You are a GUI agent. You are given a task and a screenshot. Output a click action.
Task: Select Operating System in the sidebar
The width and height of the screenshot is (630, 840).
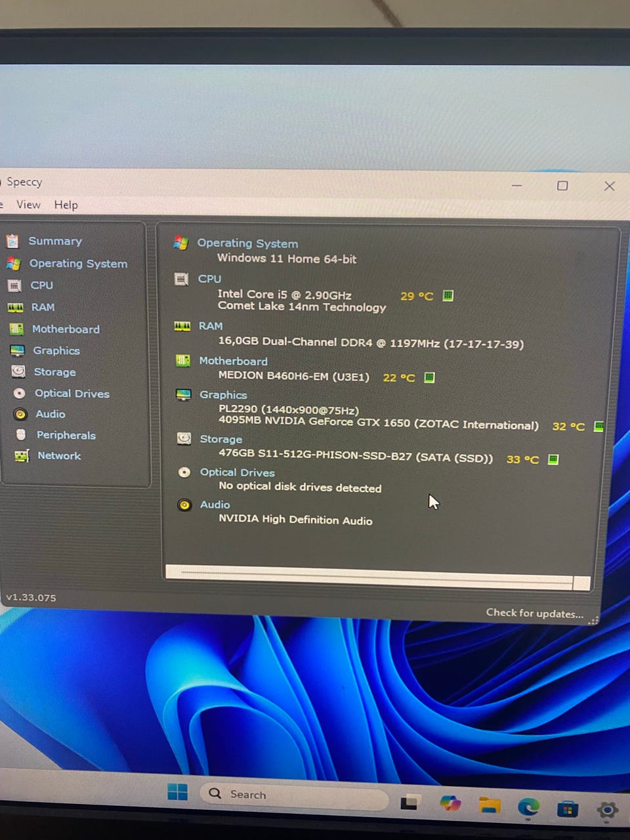click(x=78, y=263)
